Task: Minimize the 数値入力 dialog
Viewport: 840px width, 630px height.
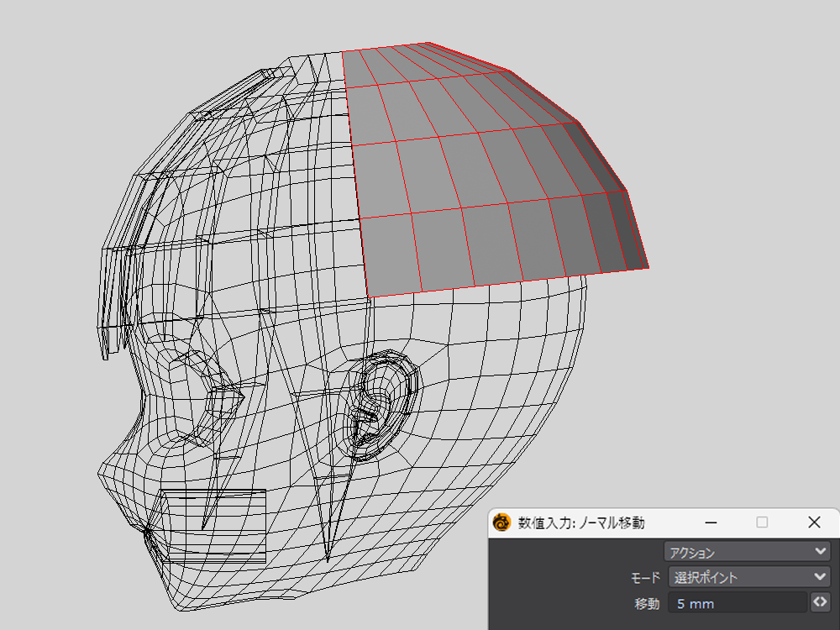Action: [x=711, y=522]
